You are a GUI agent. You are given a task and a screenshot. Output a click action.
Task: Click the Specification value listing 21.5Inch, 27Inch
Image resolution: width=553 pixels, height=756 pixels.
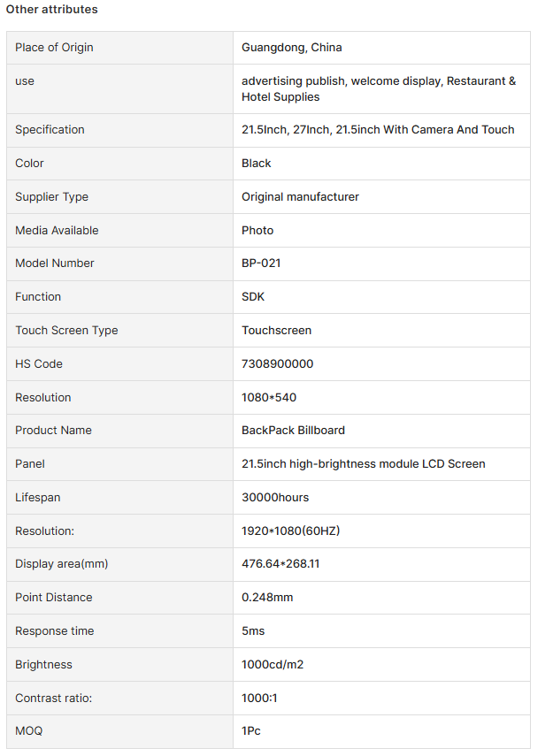pyautogui.click(x=378, y=130)
